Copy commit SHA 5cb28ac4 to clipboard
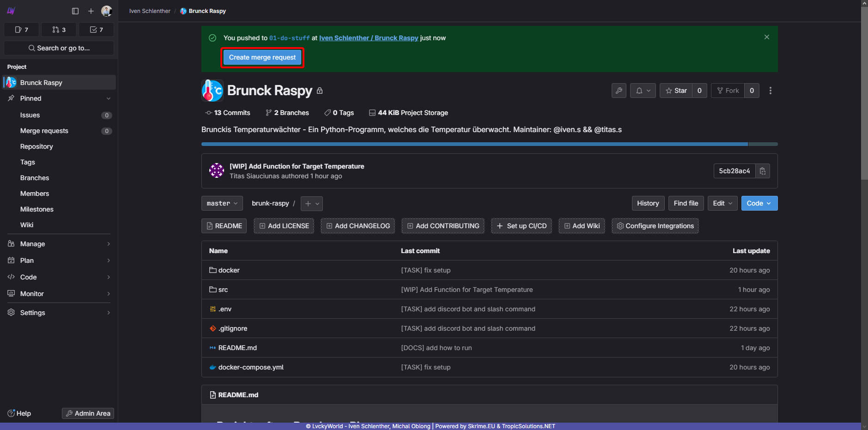Image resolution: width=868 pixels, height=430 pixels. (x=762, y=171)
